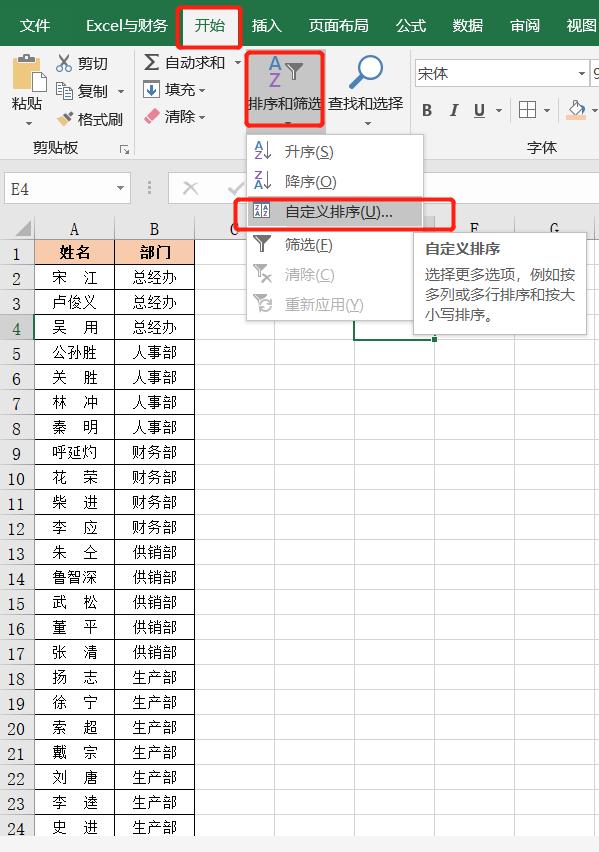The image size is (599, 852).
Task: Choose 自定义排序 custom sort
Action: tap(335, 212)
